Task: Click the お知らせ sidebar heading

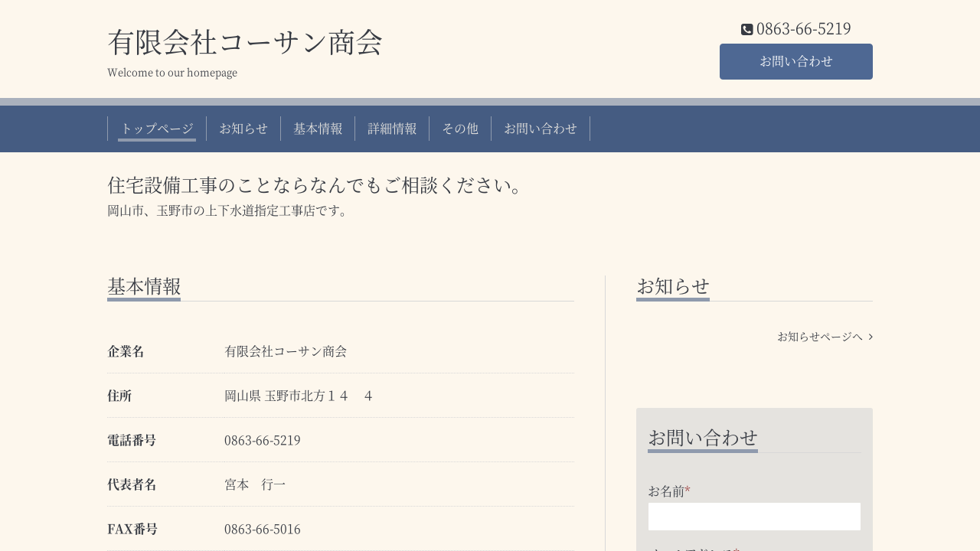Action: point(673,286)
